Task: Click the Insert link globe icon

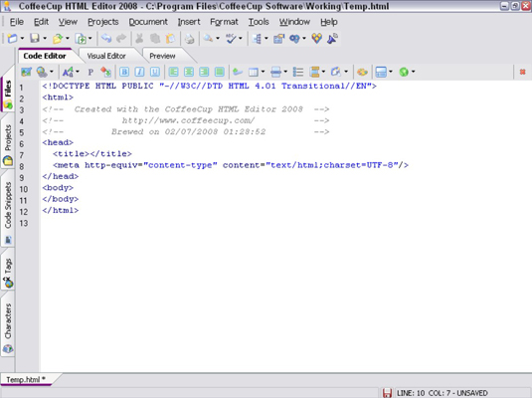Action: tap(42, 72)
